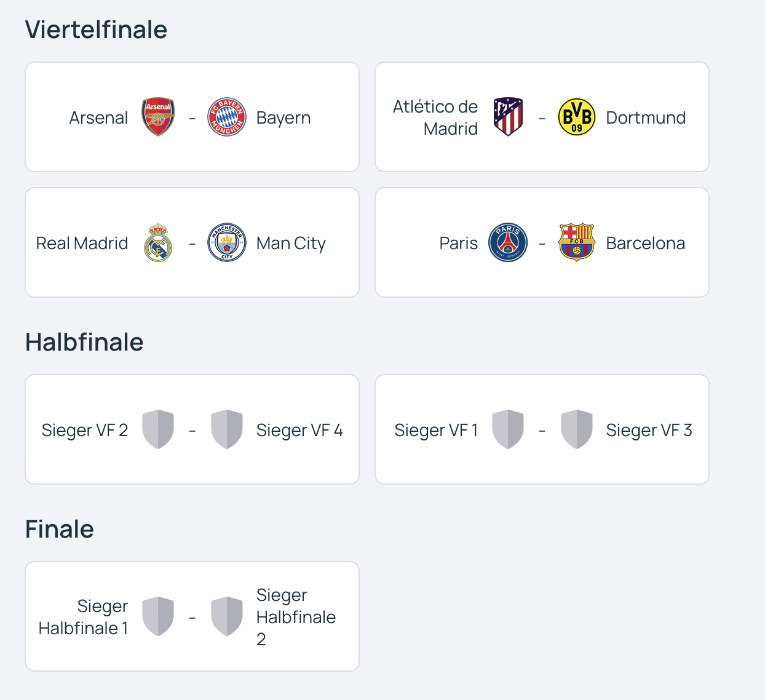765x700 pixels.
Task: Click the Barcelona team name
Action: click(x=645, y=244)
